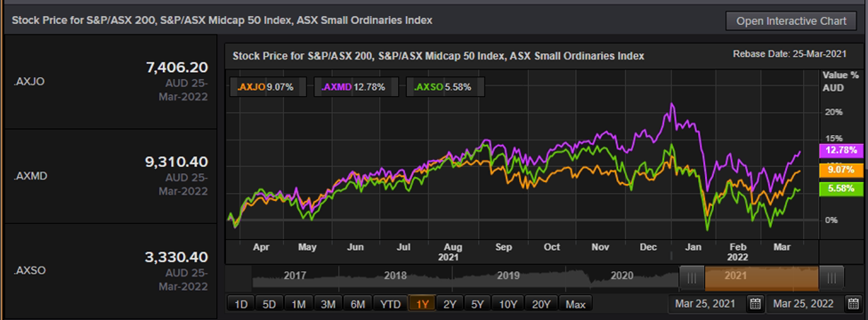This screenshot has width=868, height=320.
Task: Click the highlighted 2021 range selection
Action: (762, 278)
